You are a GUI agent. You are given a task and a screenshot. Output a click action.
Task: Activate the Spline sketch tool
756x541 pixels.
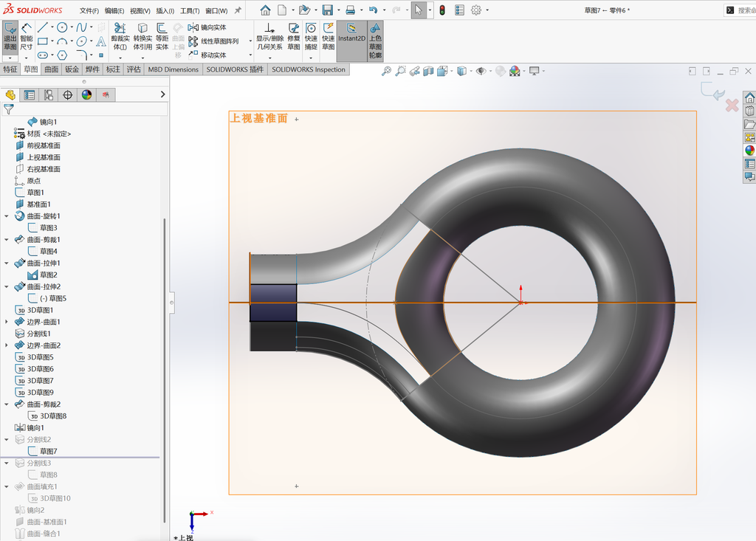(x=81, y=27)
